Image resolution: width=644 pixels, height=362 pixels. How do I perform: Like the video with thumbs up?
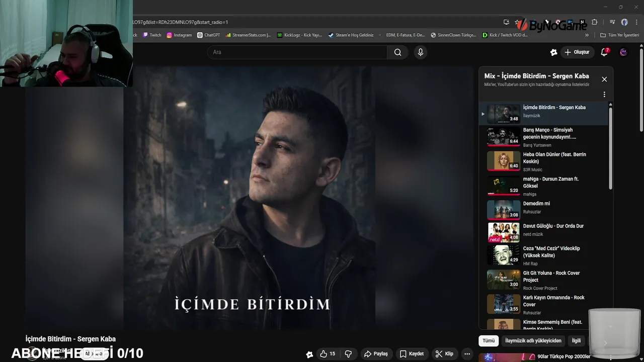pos(328,354)
